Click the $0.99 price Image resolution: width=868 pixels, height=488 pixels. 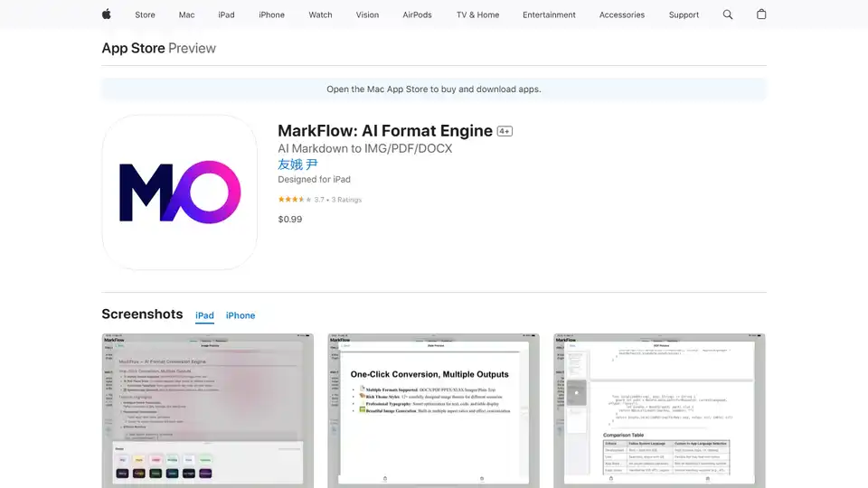pos(290,219)
